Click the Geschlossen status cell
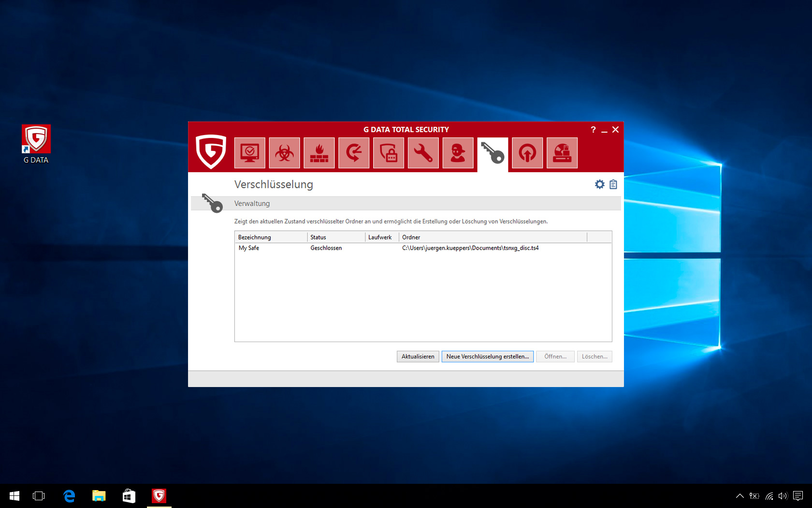This screenshot has width=812, height=508. pos(326,248)
